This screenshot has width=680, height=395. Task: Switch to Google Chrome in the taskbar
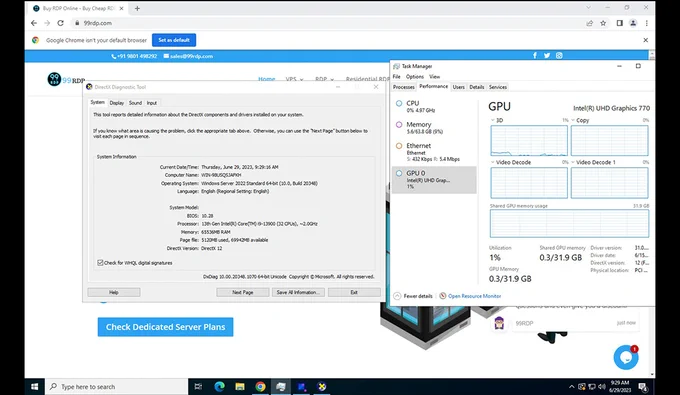point(260,386)
